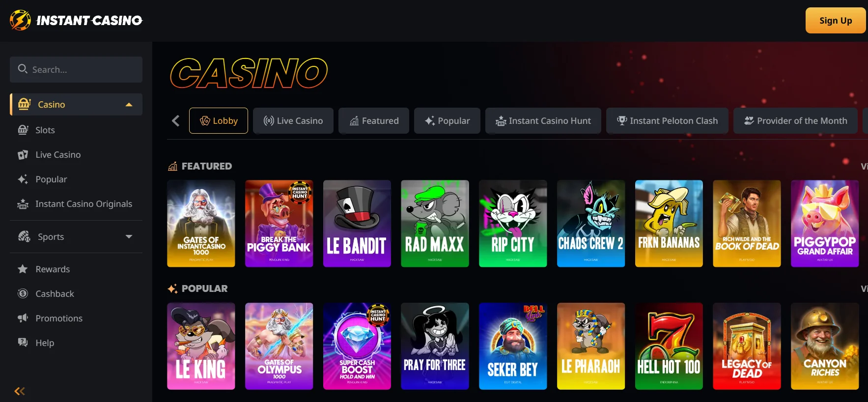This screenshot has height=402, width=868.
Task: Collapse the sidebar with double chevron
Action: (20, 391)
